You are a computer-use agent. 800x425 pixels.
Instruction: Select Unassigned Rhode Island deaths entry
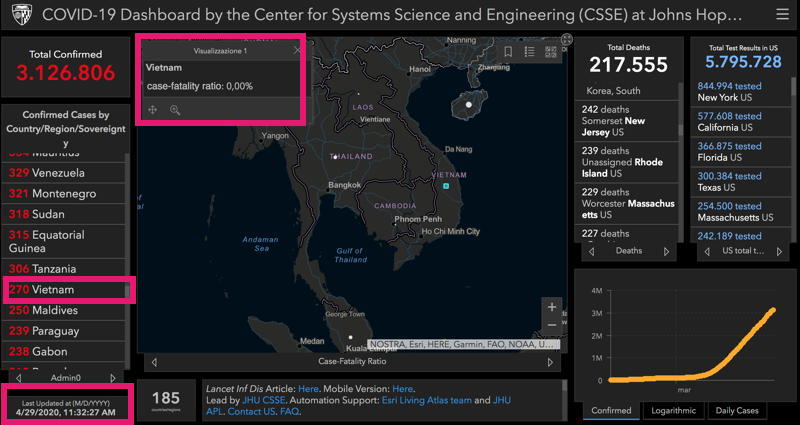[x=628, y=162]
